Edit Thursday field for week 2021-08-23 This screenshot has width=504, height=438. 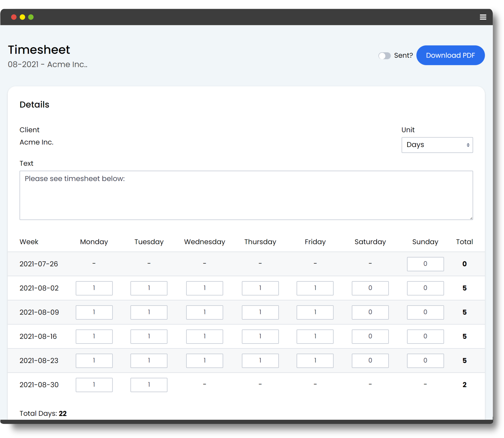[260, 361]
